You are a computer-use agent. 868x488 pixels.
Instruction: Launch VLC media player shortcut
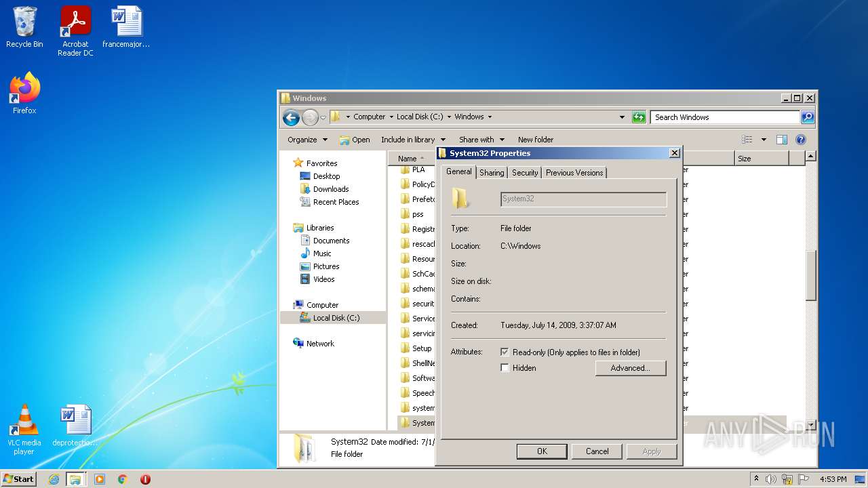(24, 430)
